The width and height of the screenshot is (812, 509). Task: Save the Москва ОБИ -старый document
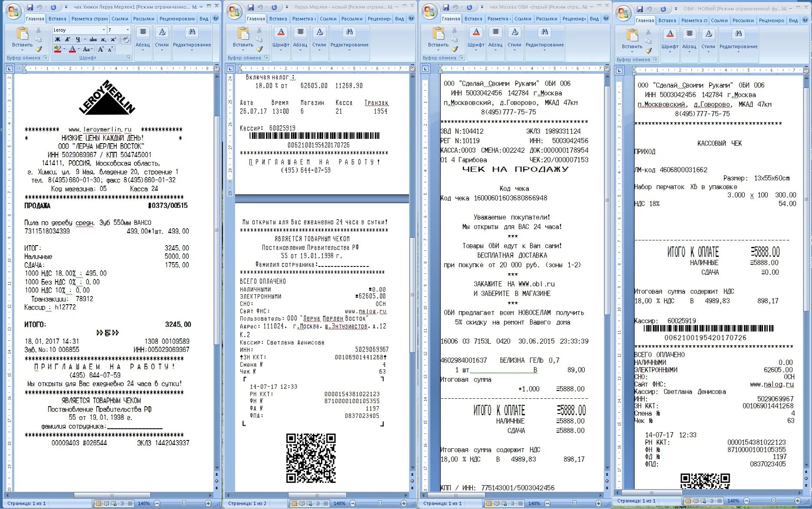tap(446, 7)
